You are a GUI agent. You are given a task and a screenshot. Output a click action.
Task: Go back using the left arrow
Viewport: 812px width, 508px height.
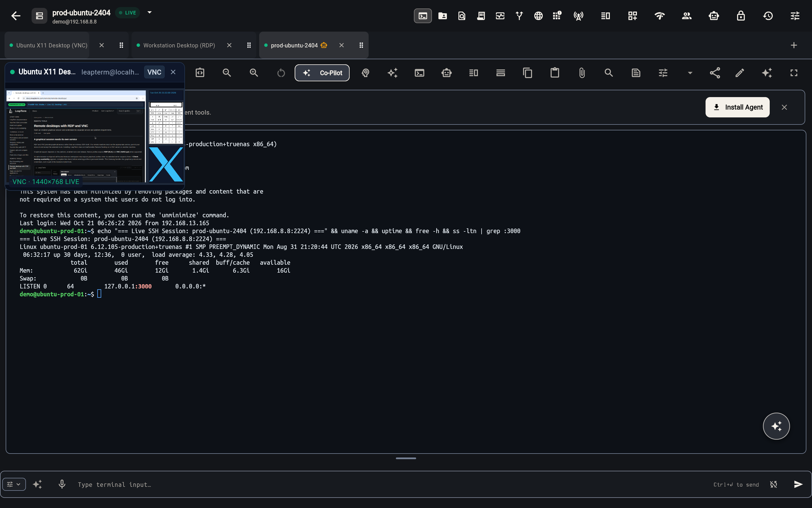[16, 16]
